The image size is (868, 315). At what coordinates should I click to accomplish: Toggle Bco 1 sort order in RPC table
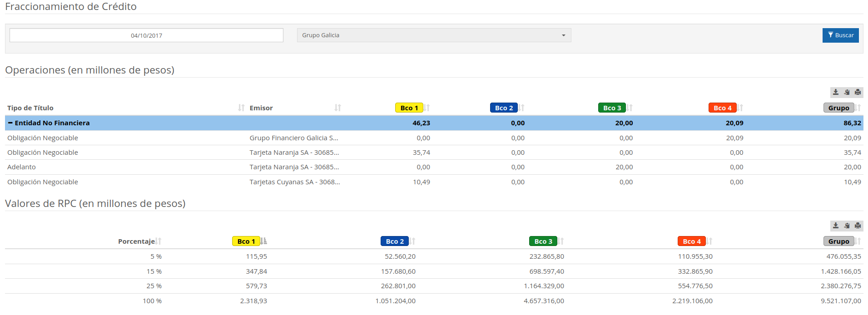[x=263, y=241]
